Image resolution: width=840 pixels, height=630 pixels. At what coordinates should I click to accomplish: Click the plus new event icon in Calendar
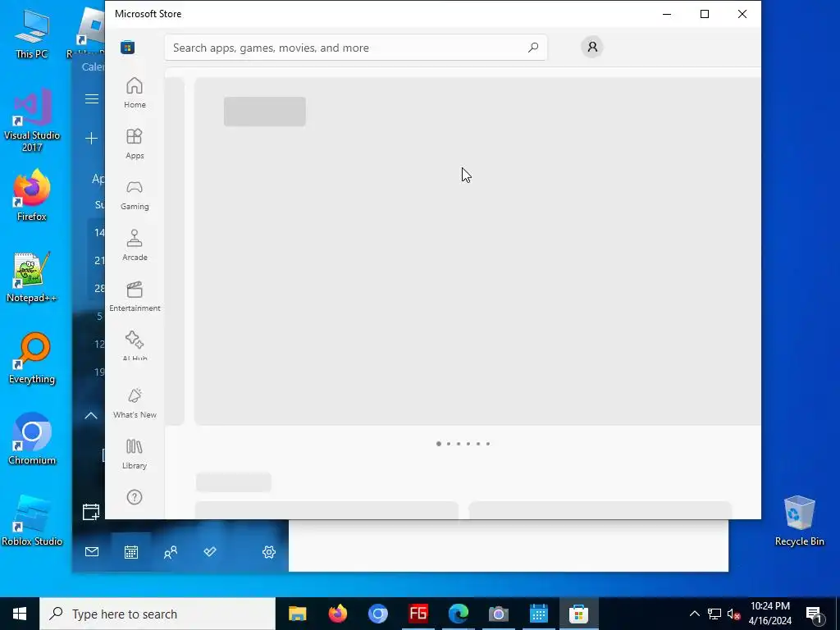coord(92,138)
